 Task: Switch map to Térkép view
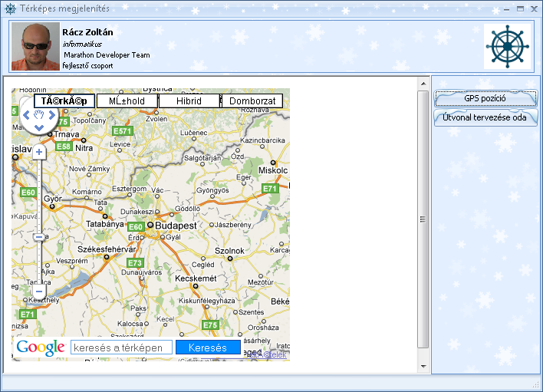[x=64, y=101]
